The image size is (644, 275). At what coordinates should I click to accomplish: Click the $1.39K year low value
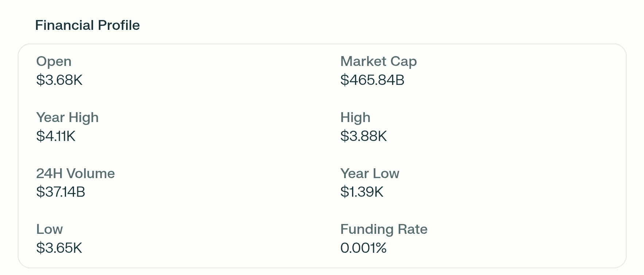pos(362,192)
